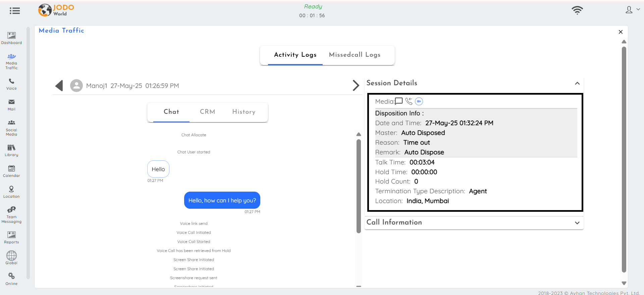This screenshot has height=295, width=644.
Task: Click the 00 : 01 : 56 status timer
Action: click(x=312, y=15)
